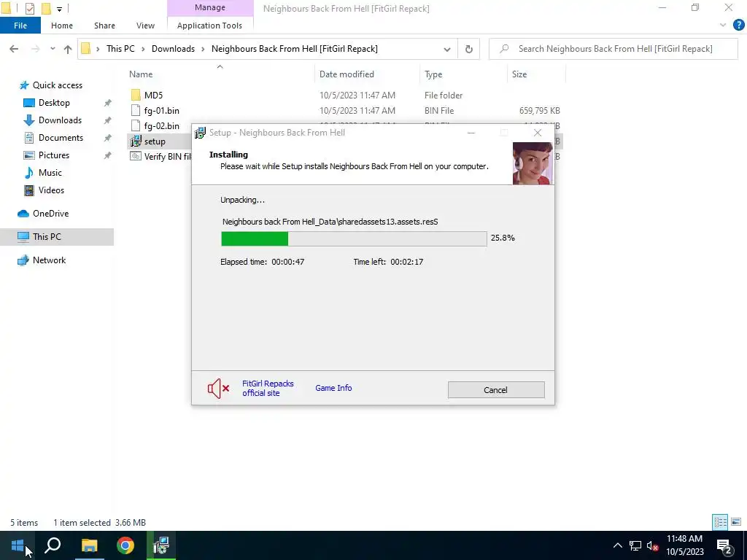Switch to the View ribbon tab
This screenshot has width=747, height=560.
[145, 26]
